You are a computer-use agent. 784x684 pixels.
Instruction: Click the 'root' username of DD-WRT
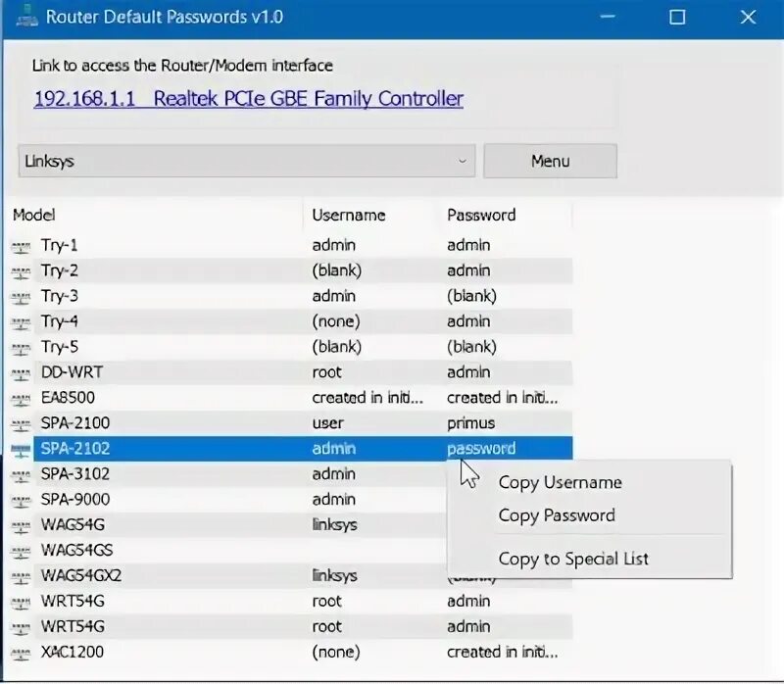326,372
